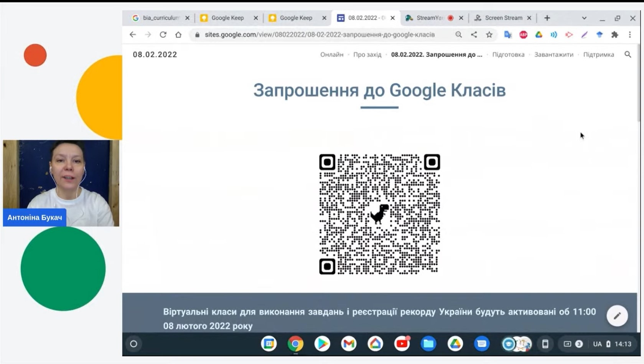Viewport: 644px width, 364px height.
Task: Click the address bar URL field
Action: [319, 34]
